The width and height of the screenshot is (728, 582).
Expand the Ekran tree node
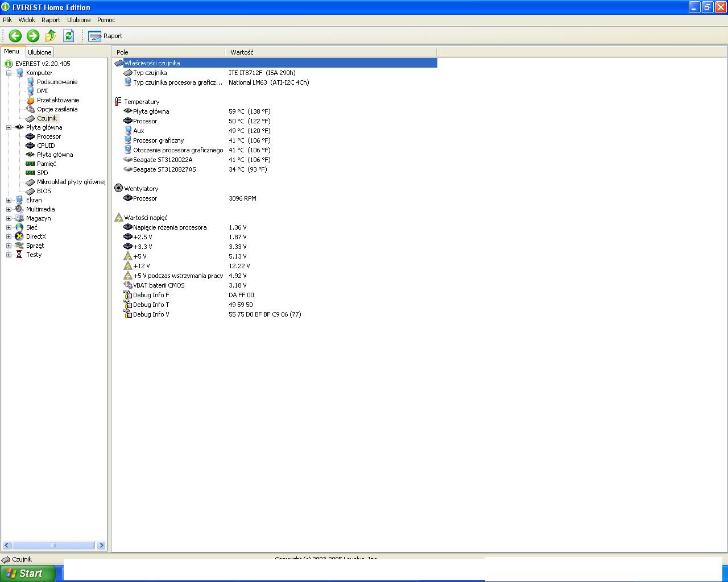coord(9,200)
